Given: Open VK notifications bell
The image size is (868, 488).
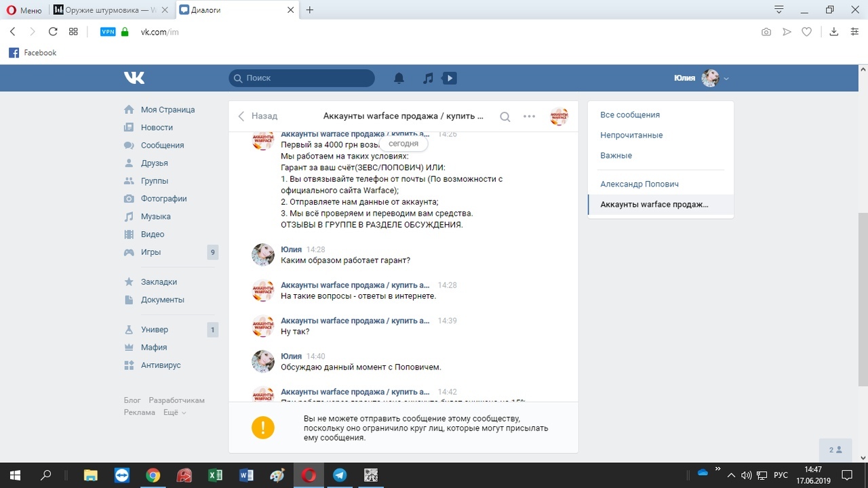Looking at the screenshot, I should tap(399, 79).
